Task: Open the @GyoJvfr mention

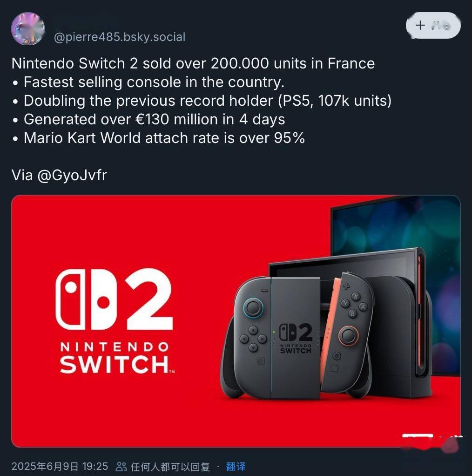Action: tap(72, 175)
